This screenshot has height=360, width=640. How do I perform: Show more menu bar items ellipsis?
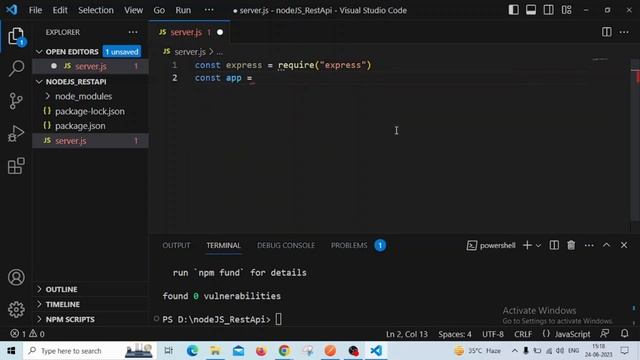209,10
